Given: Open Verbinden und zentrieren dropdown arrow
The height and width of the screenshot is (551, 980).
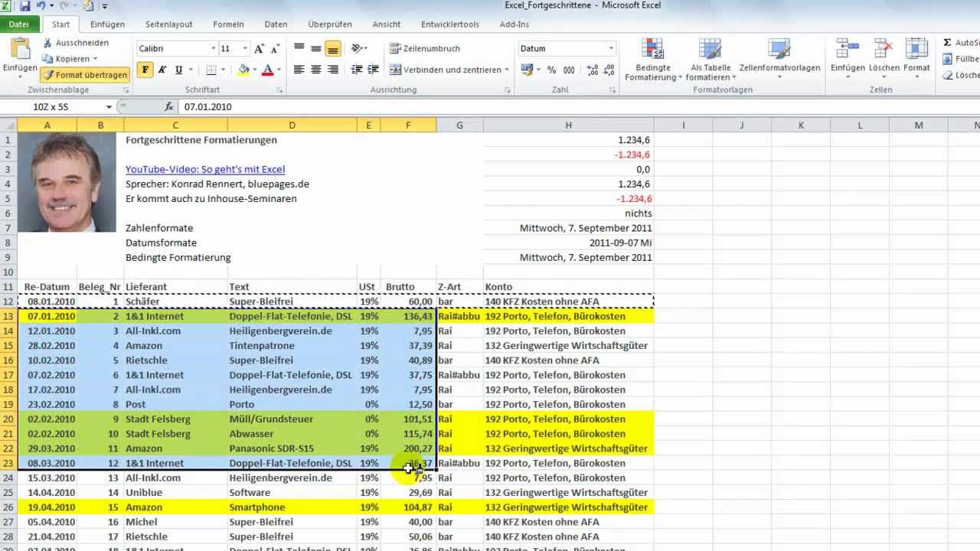Looking at the screenshot, I should [x=507, y=70].
